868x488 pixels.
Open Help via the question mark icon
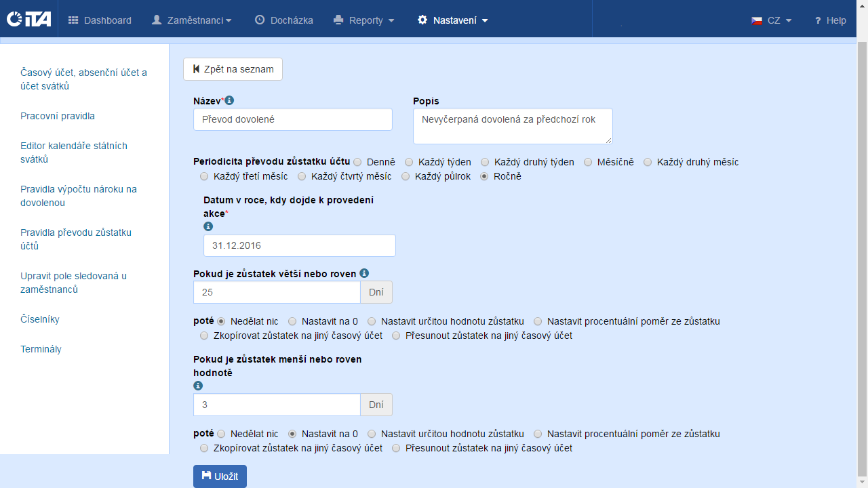818,20
